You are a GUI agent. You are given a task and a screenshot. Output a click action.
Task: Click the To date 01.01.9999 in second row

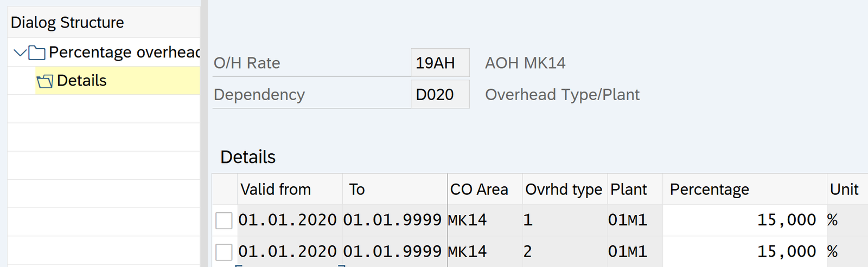coord(392,252)
